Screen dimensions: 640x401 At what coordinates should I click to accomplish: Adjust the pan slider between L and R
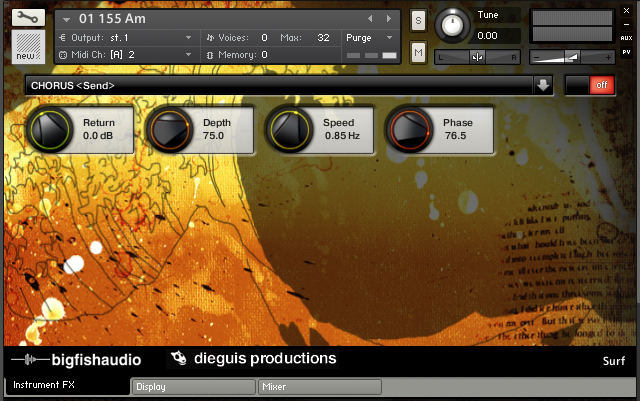pos(477,57)
